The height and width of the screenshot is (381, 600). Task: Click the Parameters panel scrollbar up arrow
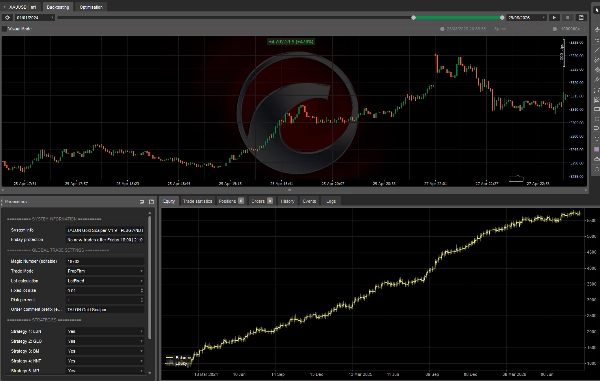click(x=150, y=213)
